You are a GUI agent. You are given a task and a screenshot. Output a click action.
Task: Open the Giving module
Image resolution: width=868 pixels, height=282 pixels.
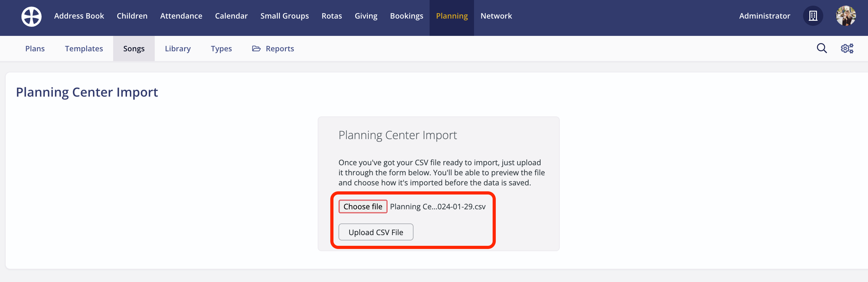pos(366,16)
